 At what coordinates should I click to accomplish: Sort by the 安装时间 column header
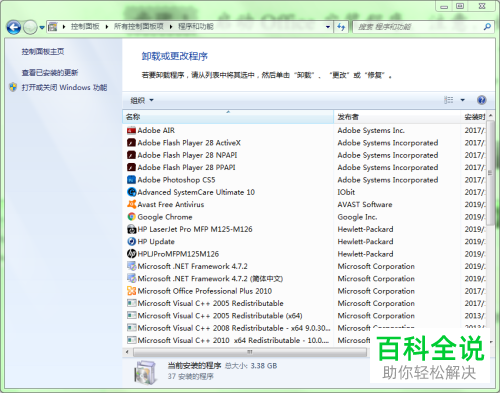coord(474,117)
